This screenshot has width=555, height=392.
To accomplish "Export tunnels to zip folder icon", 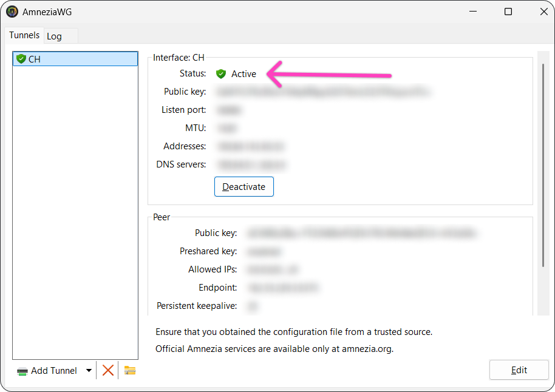I will coord(130,370).
